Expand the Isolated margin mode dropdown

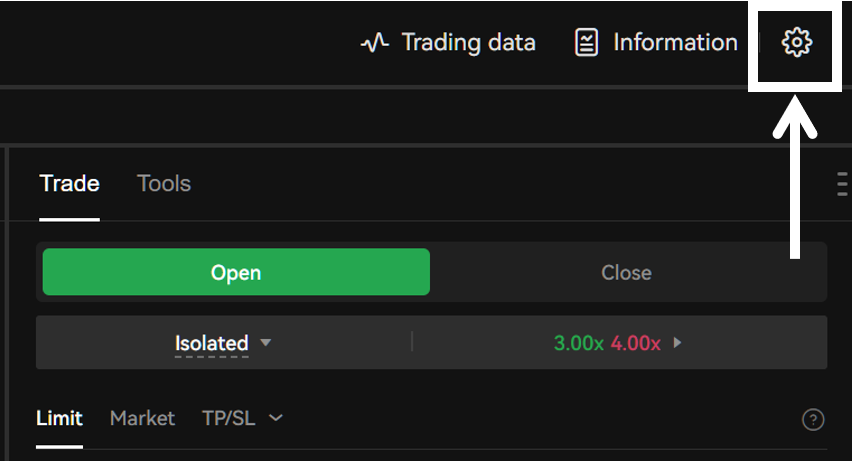click(223, 342)
